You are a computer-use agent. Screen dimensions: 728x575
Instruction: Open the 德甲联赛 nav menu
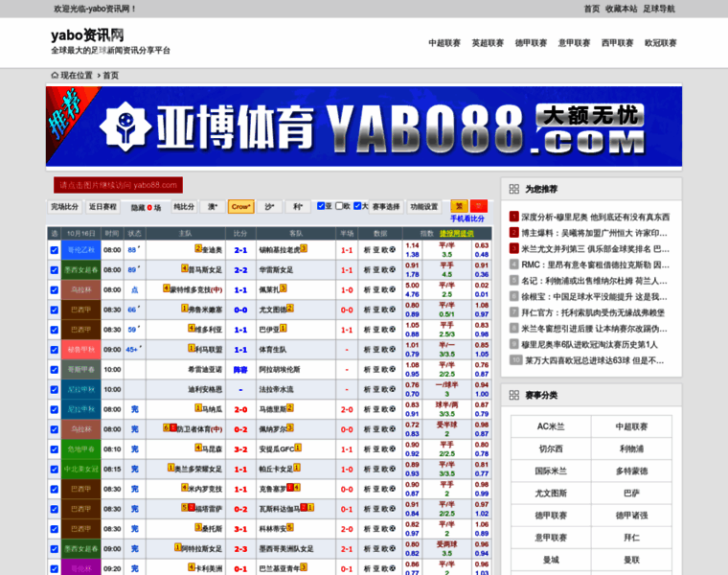point(531,43)
